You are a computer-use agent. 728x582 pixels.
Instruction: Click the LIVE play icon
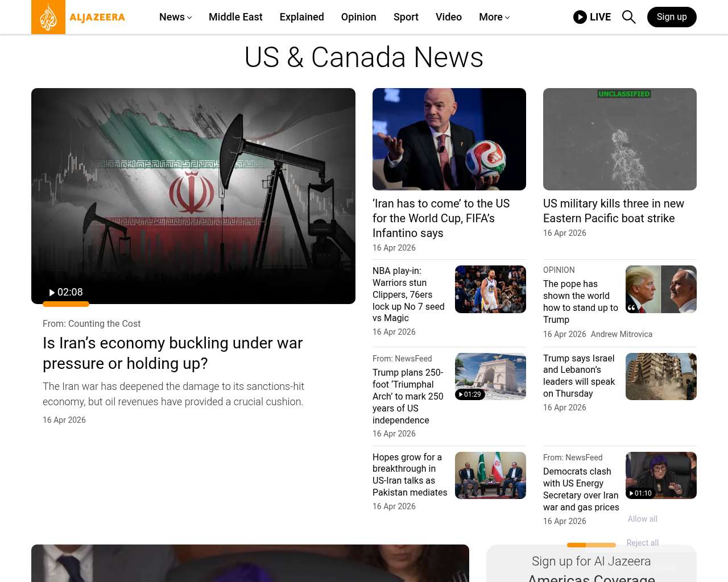pos(580,17)
